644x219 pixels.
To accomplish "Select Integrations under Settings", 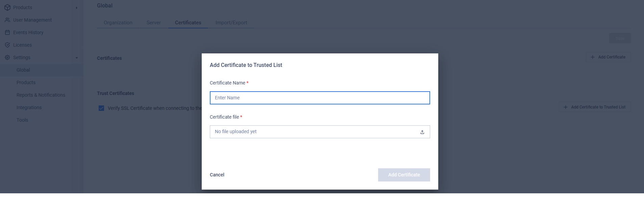I will tap(29, 107).
